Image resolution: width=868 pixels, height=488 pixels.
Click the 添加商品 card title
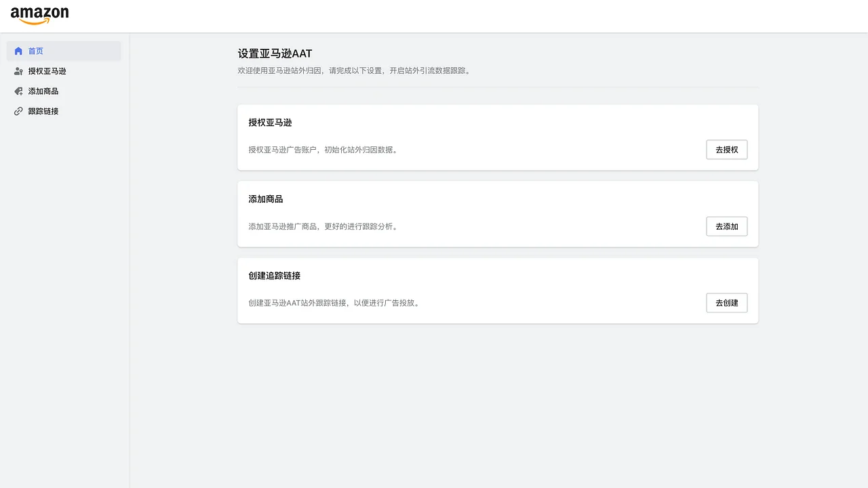tap(266, 199)
